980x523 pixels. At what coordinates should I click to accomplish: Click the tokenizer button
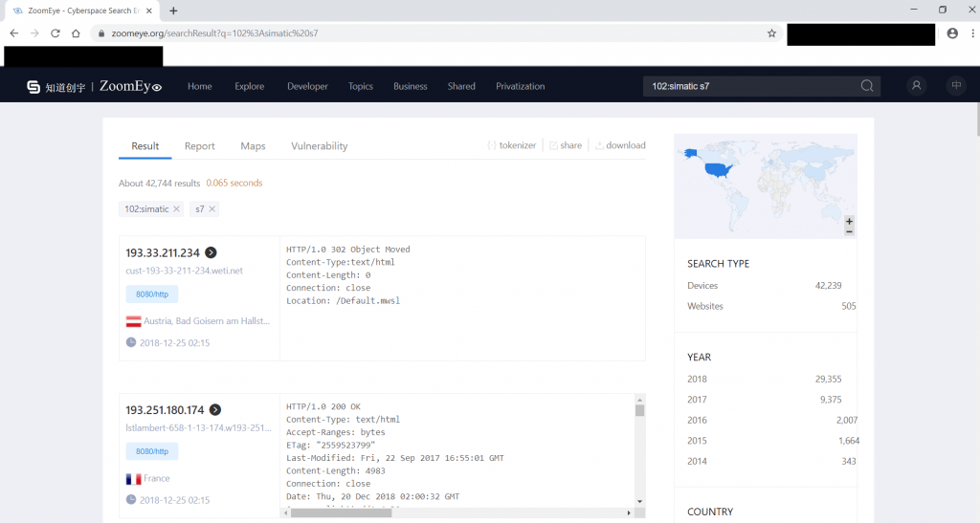(x=512, y=145)
